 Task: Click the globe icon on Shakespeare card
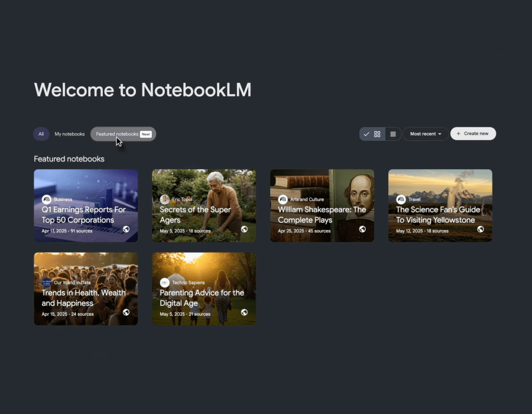pyautogui.click(x=362, y=229)
